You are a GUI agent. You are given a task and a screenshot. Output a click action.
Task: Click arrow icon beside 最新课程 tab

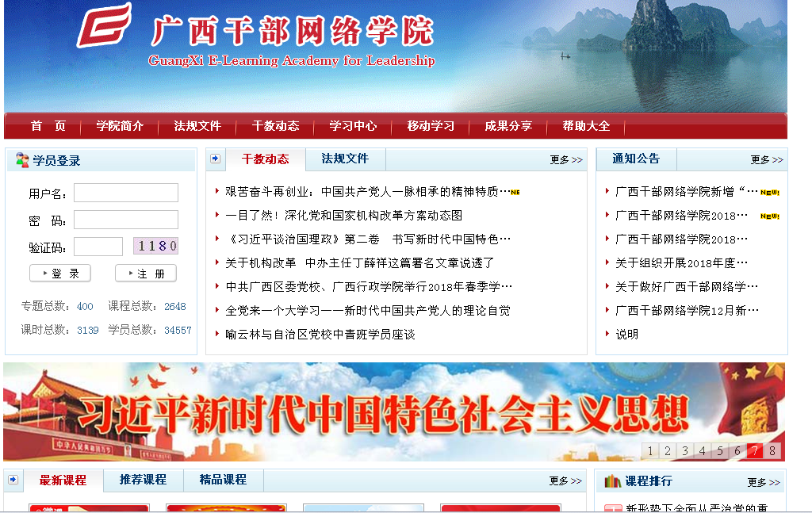tap(13, 480)
